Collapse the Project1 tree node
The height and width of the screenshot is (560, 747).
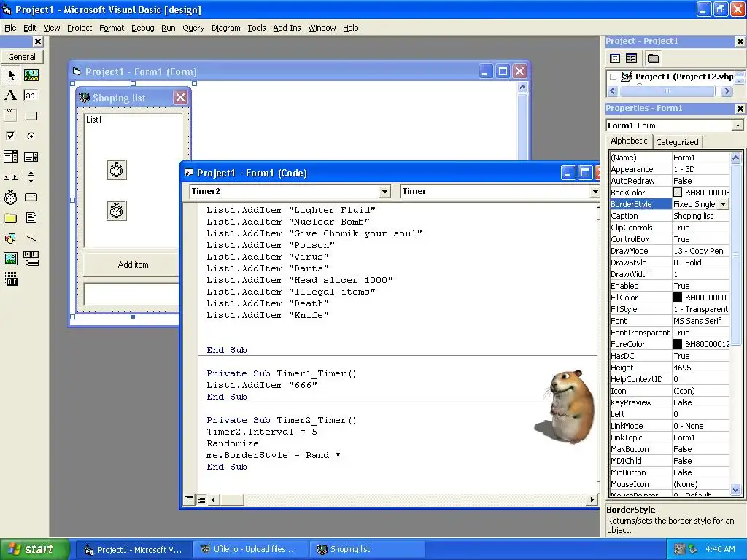tap(613, 77)
